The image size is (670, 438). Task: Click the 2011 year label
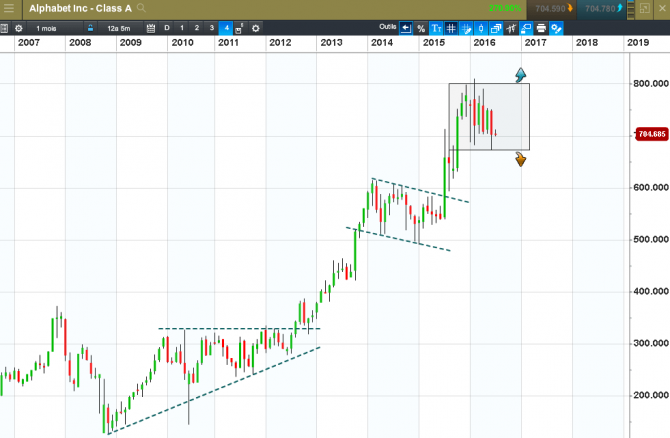tap(228, 43)
